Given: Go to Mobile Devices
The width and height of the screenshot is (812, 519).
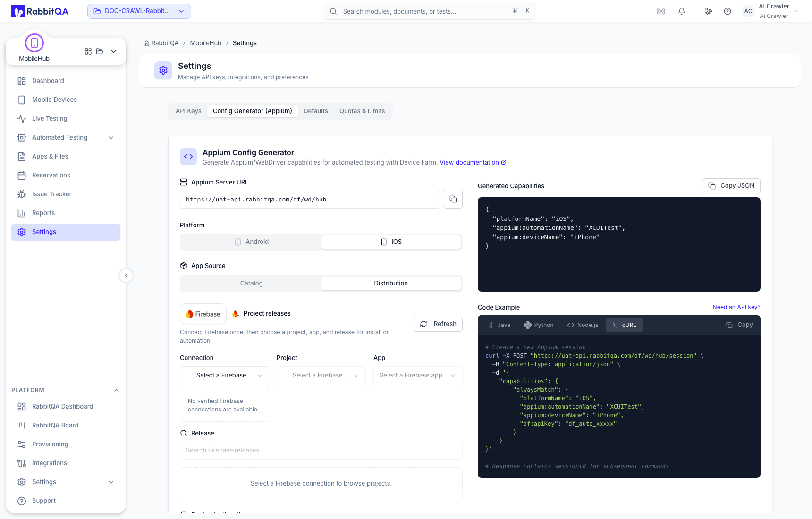Looking at the screenshot, I should (x=66, y=100).
